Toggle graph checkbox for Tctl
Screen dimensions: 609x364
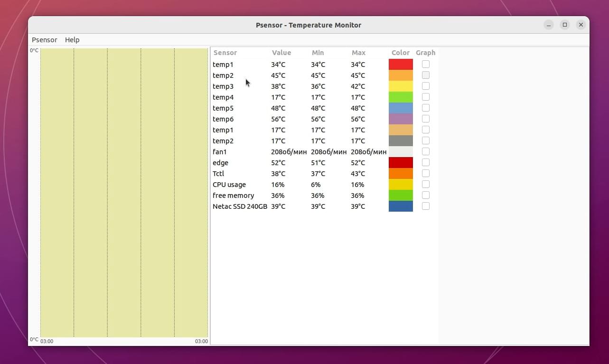pyautogui.click(x=426, y=173)
